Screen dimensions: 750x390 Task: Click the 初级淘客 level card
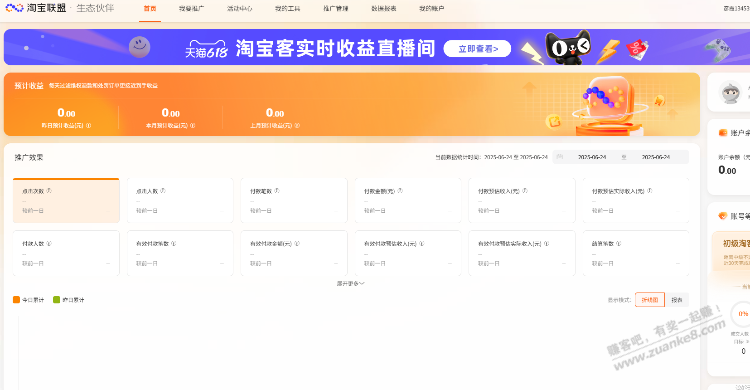tap(731, 251)
